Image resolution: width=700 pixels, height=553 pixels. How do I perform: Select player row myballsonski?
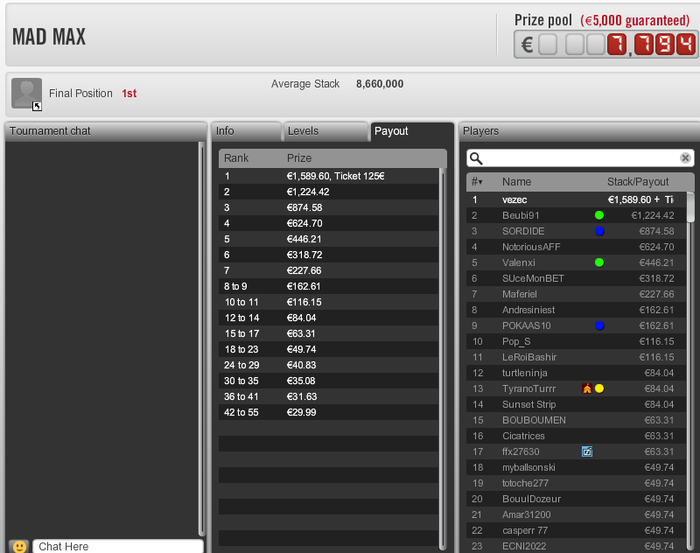[x=576, y=467]
